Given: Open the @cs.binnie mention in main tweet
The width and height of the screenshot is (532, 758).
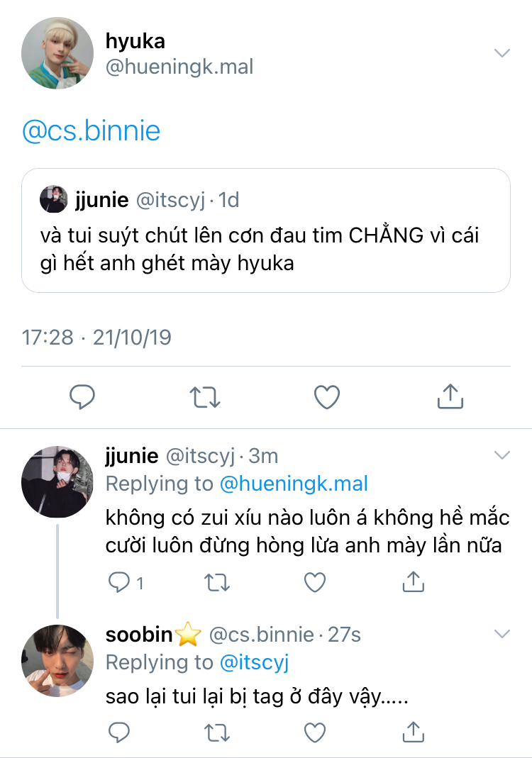Looking at the screenshot, I should coord(92,131).
